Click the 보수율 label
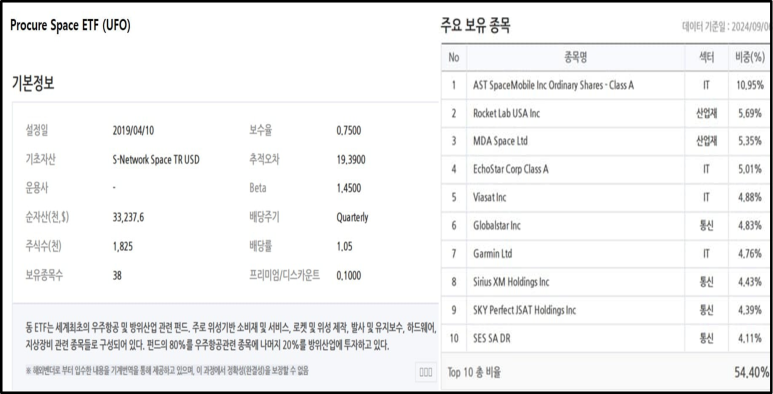This screenshot has width=773, height=394. [x=261, y=131]
